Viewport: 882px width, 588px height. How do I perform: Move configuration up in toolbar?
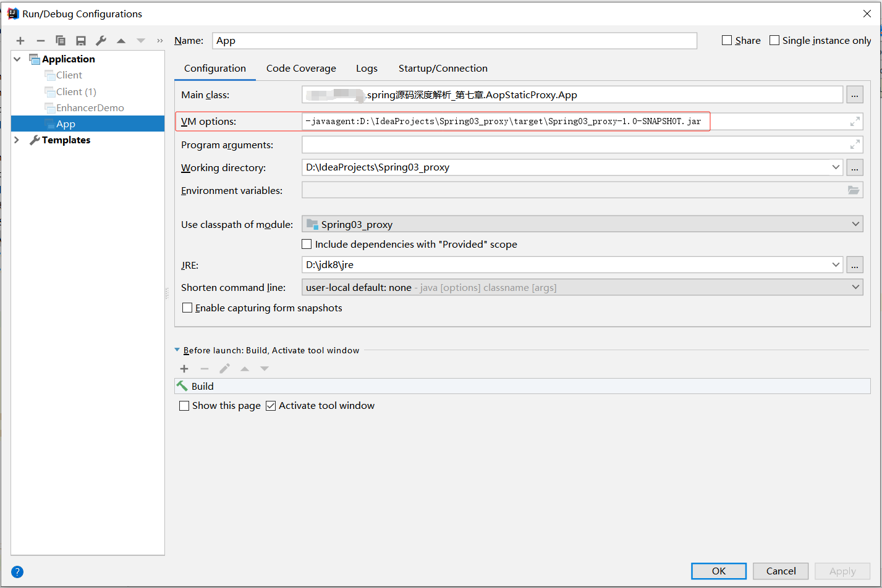click(121, 41)
